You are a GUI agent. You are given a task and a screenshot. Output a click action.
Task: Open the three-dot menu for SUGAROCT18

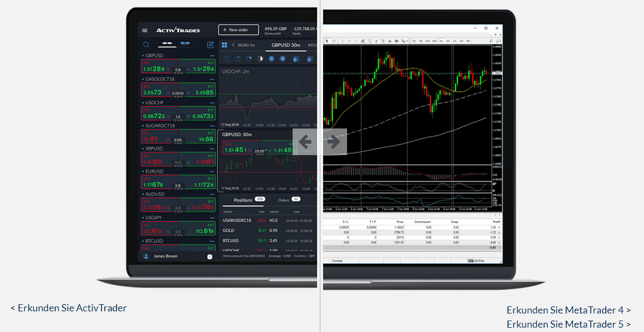[212, 126]
